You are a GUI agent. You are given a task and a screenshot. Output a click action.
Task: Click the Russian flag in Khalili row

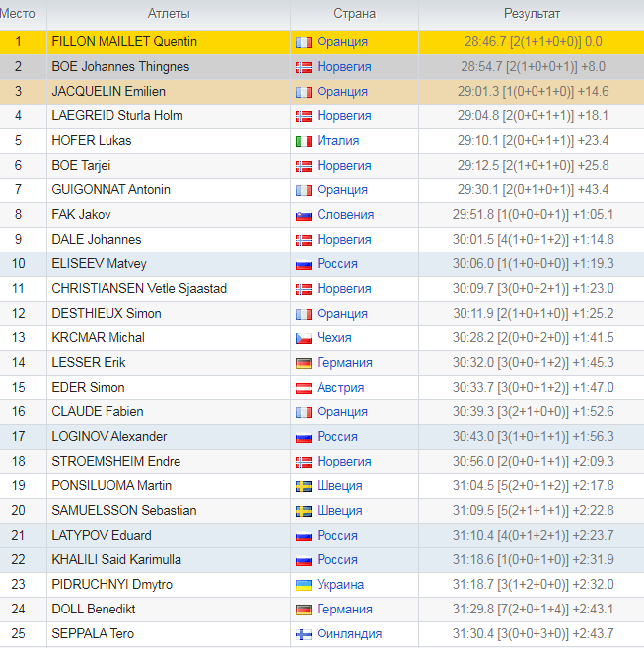(x=304, y=560)
